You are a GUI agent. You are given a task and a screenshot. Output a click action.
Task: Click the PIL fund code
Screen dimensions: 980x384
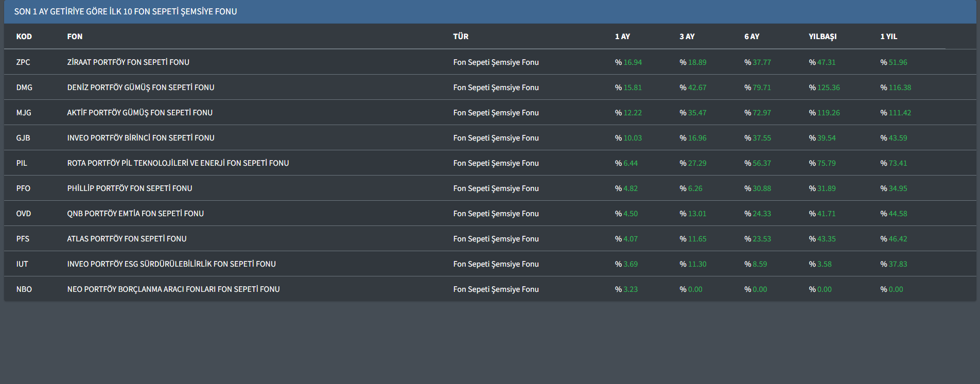tap(22, 163)
